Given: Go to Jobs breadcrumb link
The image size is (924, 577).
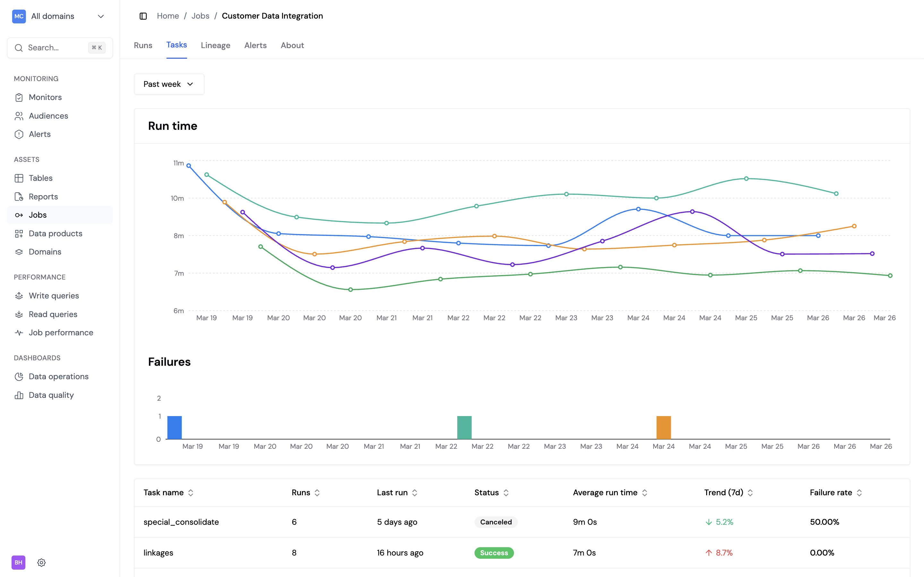Looking at the screenshot, I should tap(200, 16).
